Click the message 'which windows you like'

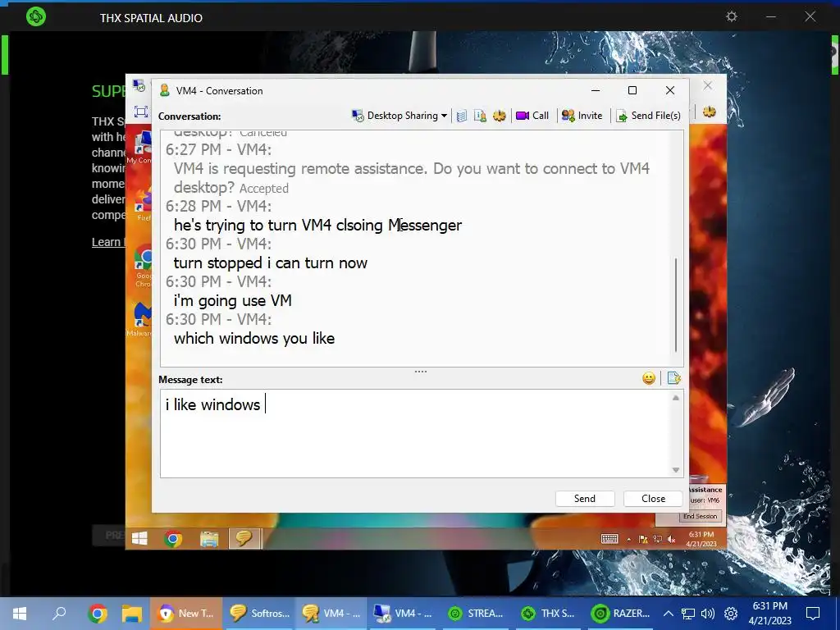click(x=254, y=339)
